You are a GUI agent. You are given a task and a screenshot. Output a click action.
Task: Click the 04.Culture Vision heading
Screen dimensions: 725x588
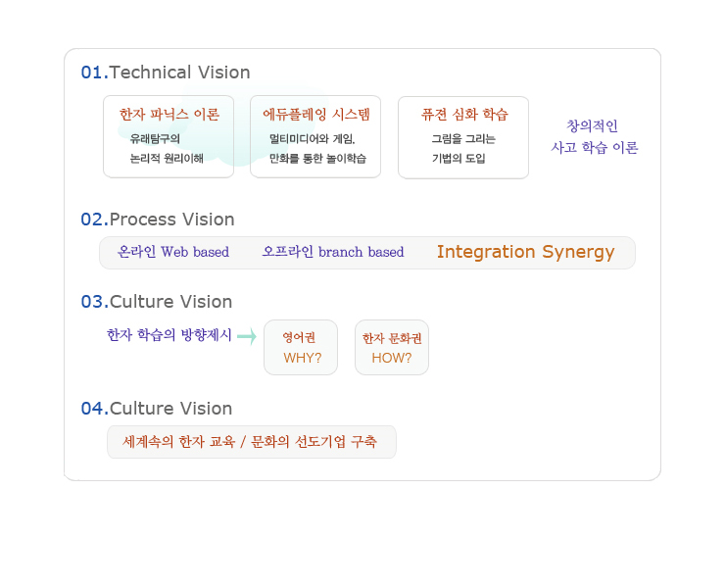[157, 409]
